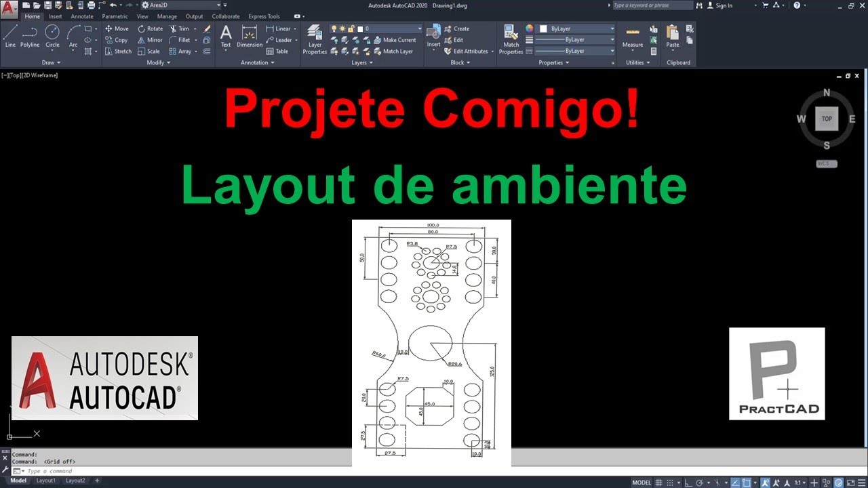Screen dimensions: 868x488
Task: Expand the Draw panel
Action: click(x=51, y=62)
